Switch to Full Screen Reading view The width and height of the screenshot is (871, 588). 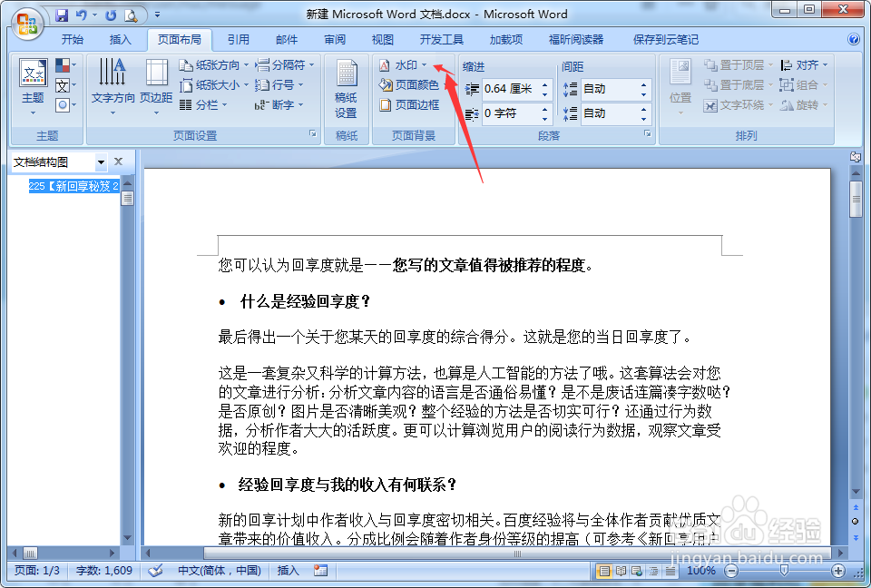[x=621, y=571]
